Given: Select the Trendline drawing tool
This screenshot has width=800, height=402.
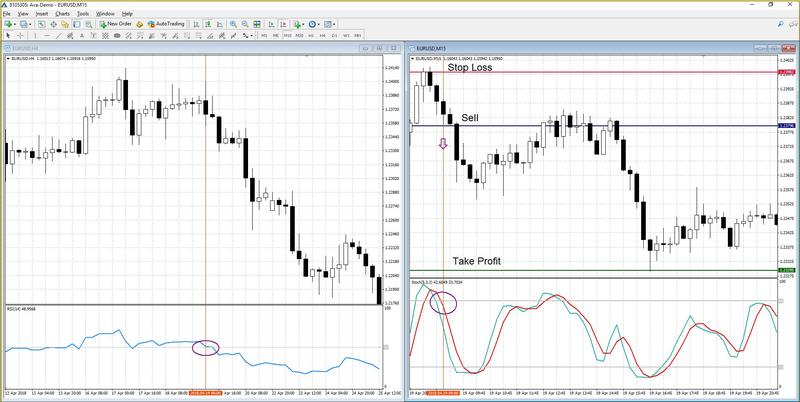Looking at the screenshot, I should (59, 36).
